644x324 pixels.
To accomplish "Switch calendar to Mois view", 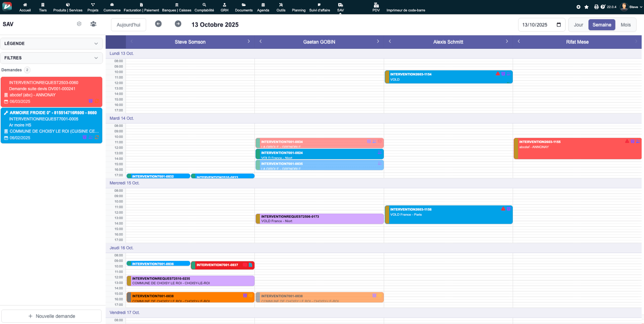I will (625, 25).
